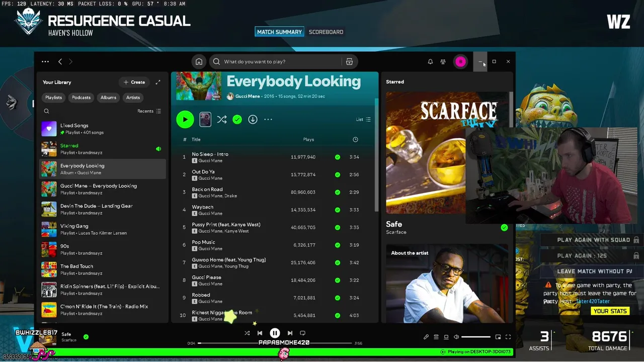This screenshot has width=644, height=362.
Task: Open the miniplayer
Action: 498,337
